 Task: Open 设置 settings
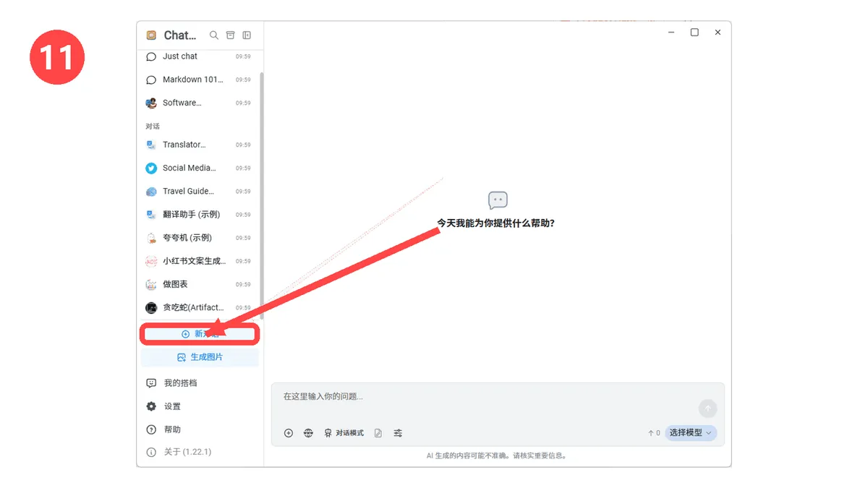pyautogui.click(x=199, y=406)
